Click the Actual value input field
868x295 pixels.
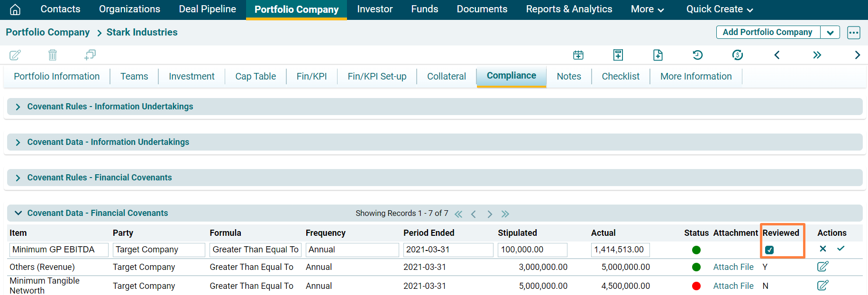(x=620, y=250)
